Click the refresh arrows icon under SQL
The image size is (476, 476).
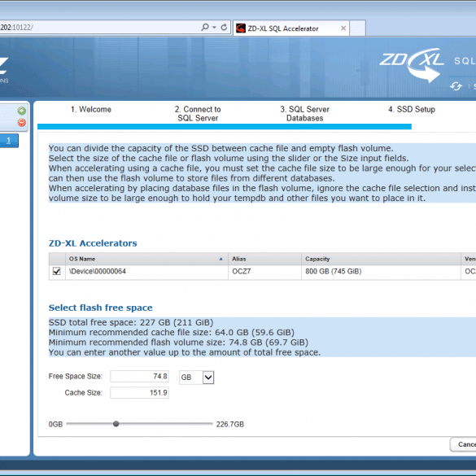pos(456,86)
